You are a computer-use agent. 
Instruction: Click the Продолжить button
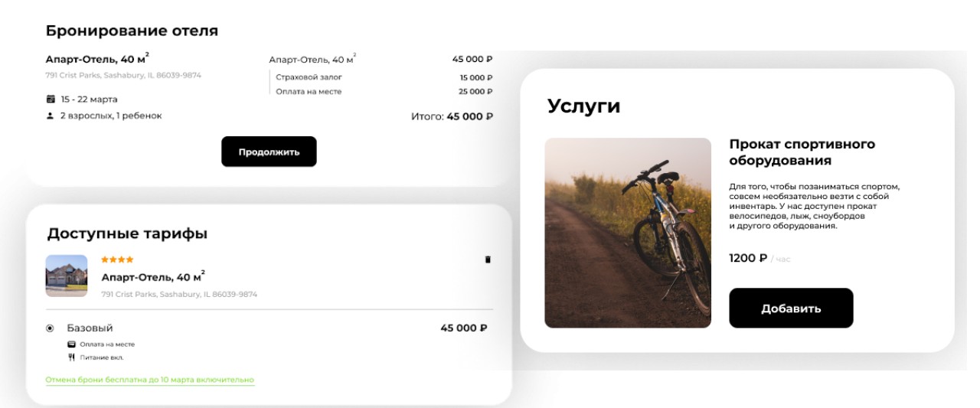[269, 152]
